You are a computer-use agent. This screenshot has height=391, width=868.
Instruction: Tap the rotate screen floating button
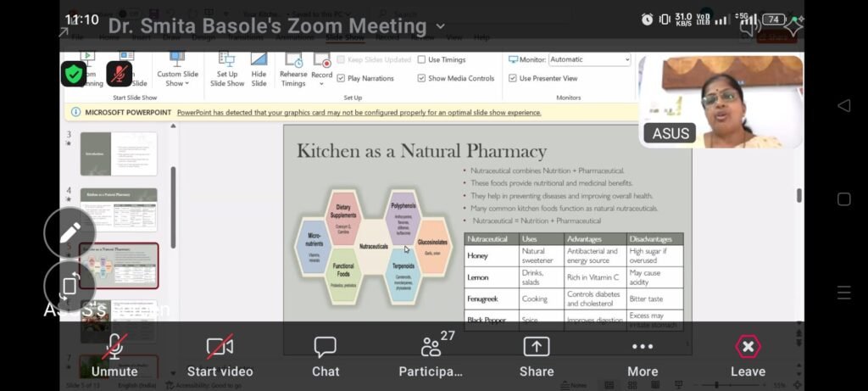pos(70,284)
